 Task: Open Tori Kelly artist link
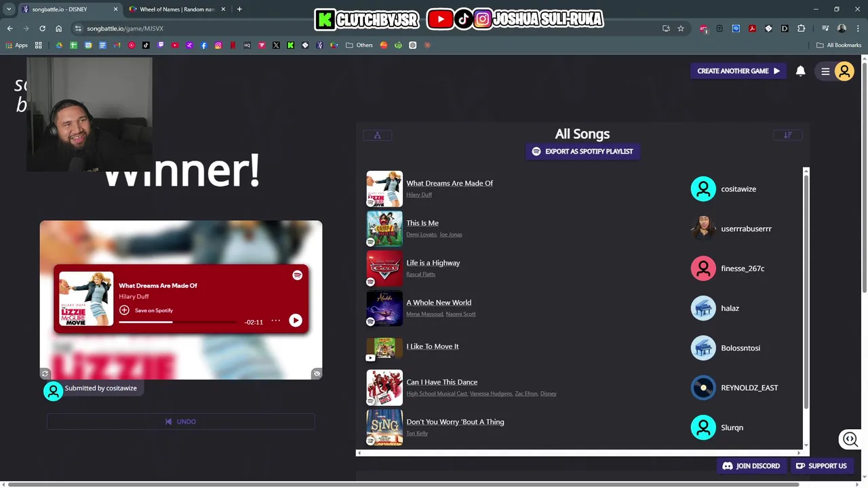(417, 433)
